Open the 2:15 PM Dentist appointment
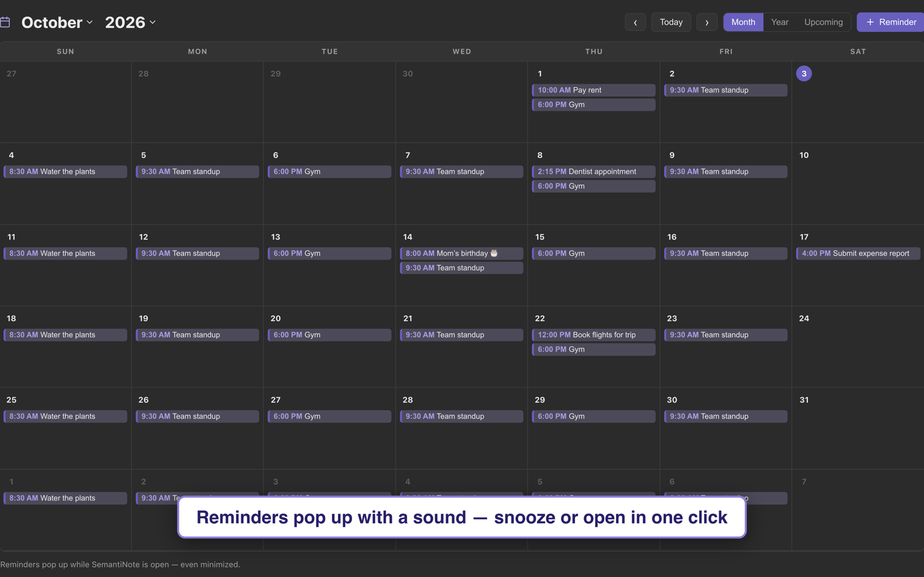The width and height of the screenshot is (924, 577). (x=594, y=172)
